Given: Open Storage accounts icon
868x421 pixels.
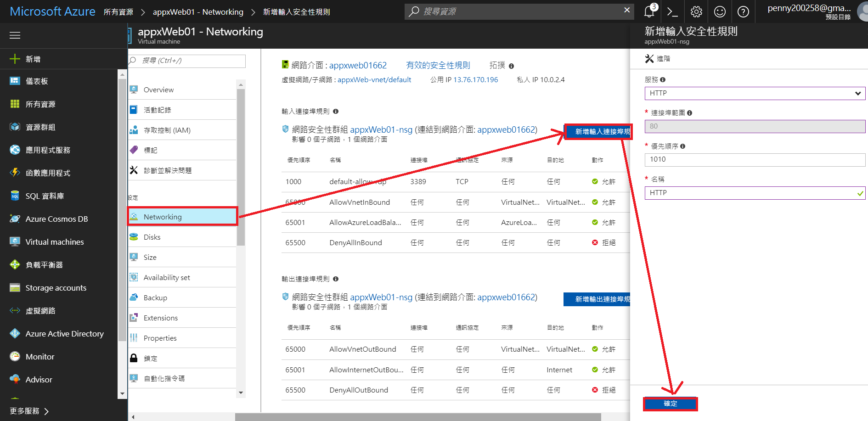Looking at the screenshot, I should pos(15,288).
